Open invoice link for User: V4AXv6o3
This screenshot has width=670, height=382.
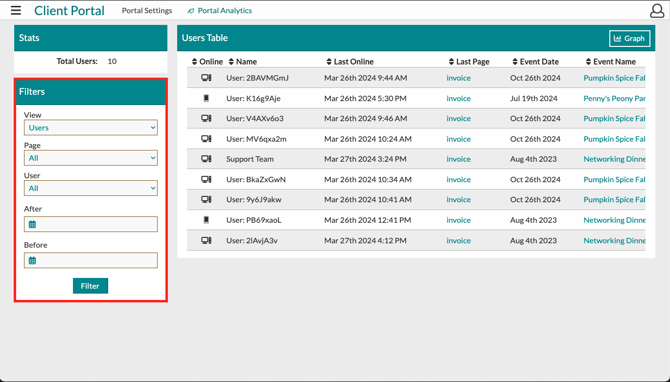458,118
